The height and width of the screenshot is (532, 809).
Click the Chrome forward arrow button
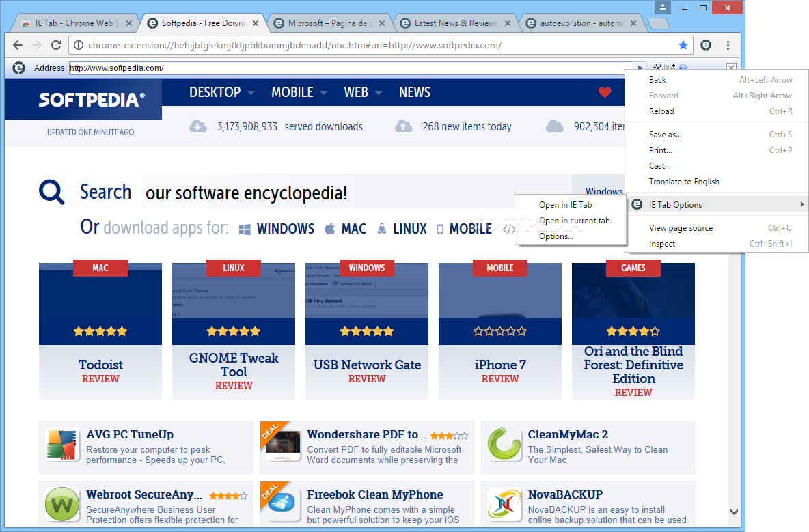pyautogui.click(x=37, y=45)
